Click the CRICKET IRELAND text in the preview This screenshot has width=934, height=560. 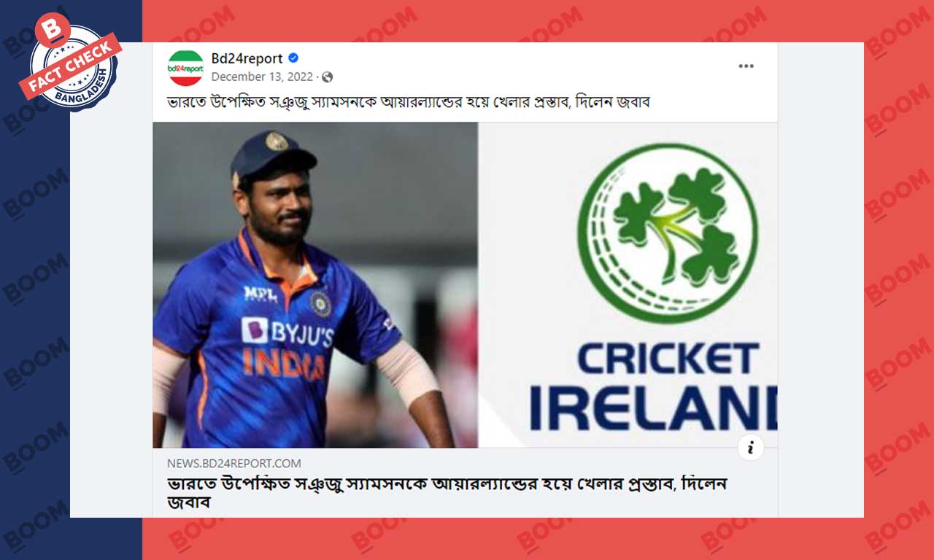tap(654, 385)
